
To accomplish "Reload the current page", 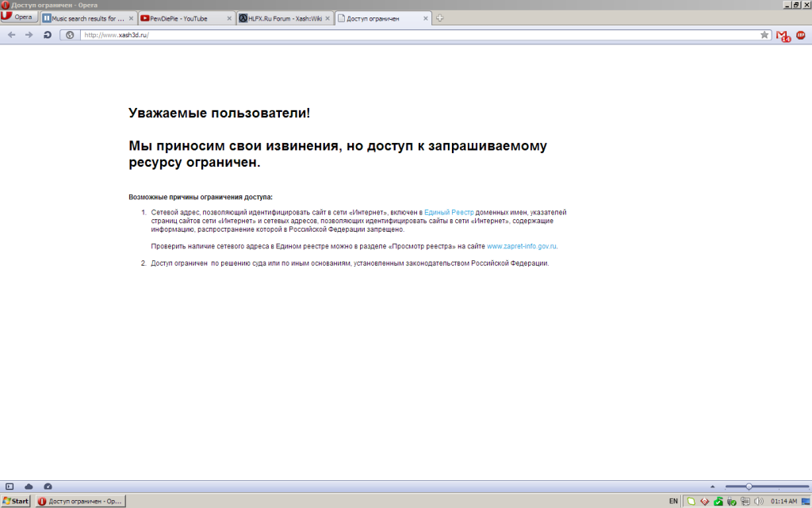I will click(x=48, y=34).
